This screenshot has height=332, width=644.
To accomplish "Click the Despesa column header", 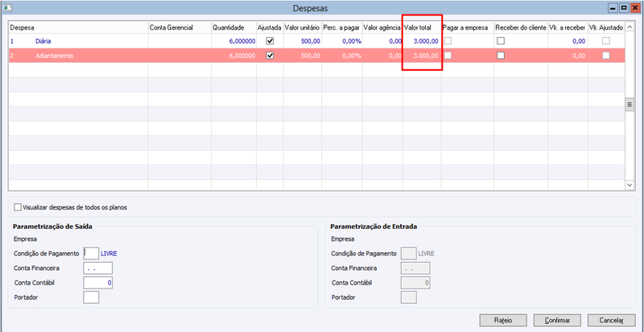I will pos(78,27).
